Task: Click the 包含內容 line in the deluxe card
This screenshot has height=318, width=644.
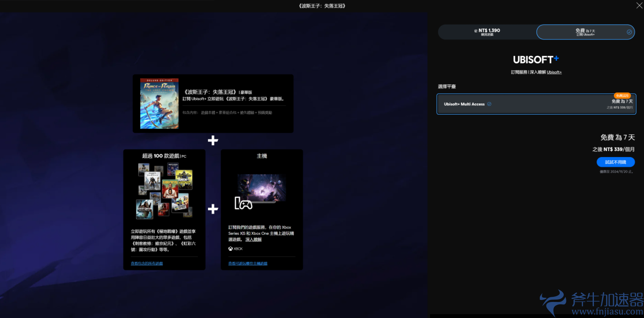Action: [227, 113]
